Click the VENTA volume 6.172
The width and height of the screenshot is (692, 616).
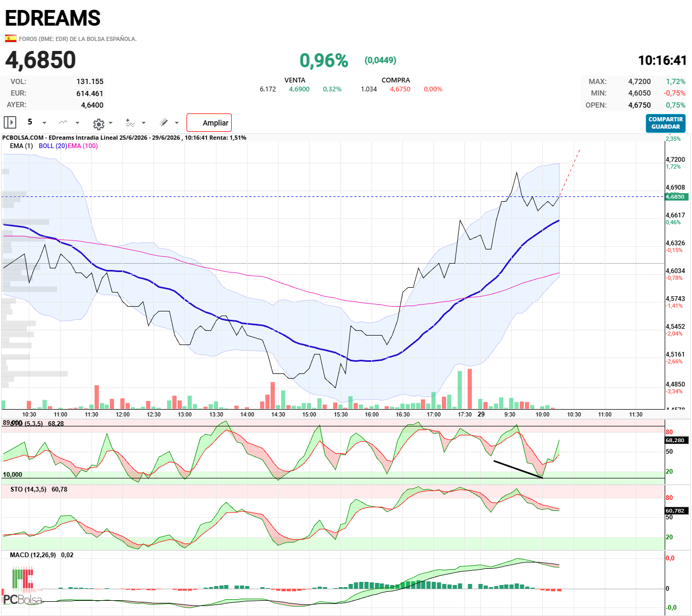point(267,89)
